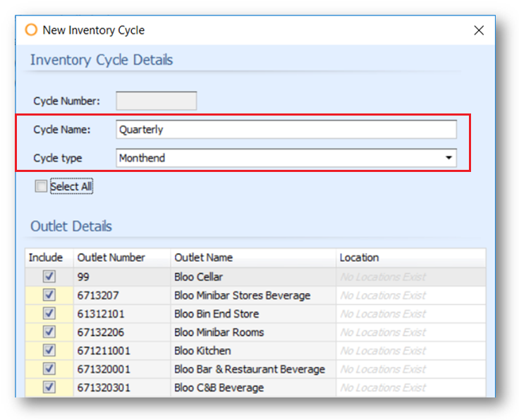The width and height of the screenshot is (519, 420).
Task: Select outlet number 671320001 cell
Action: [x=121, y=369]
